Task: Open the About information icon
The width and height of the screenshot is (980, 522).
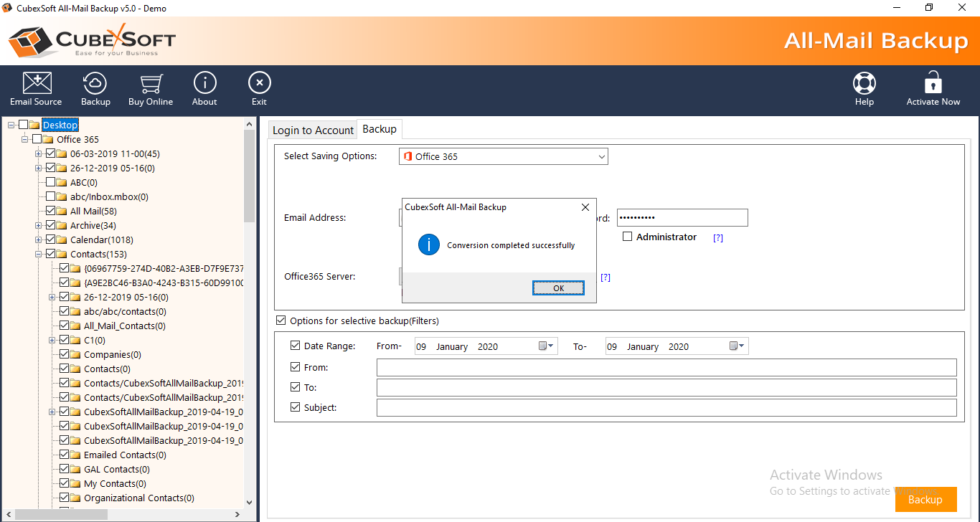Action: (x=204, y=89)
